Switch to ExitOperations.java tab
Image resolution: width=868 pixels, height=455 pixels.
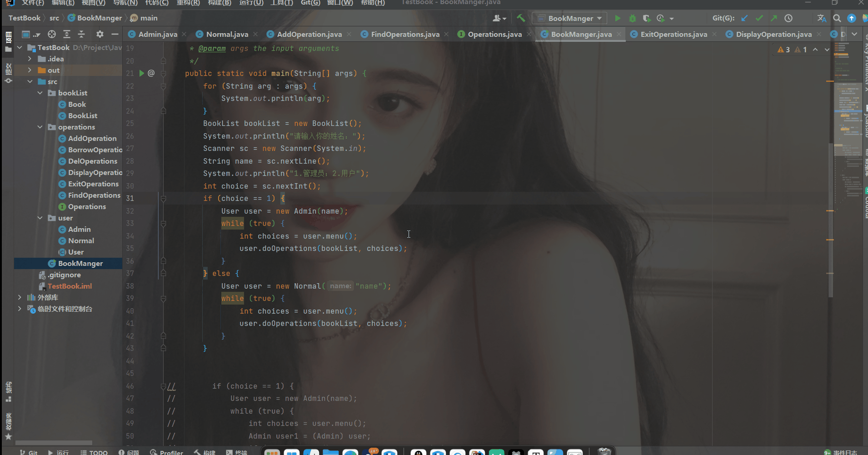[x=673, y=34]
